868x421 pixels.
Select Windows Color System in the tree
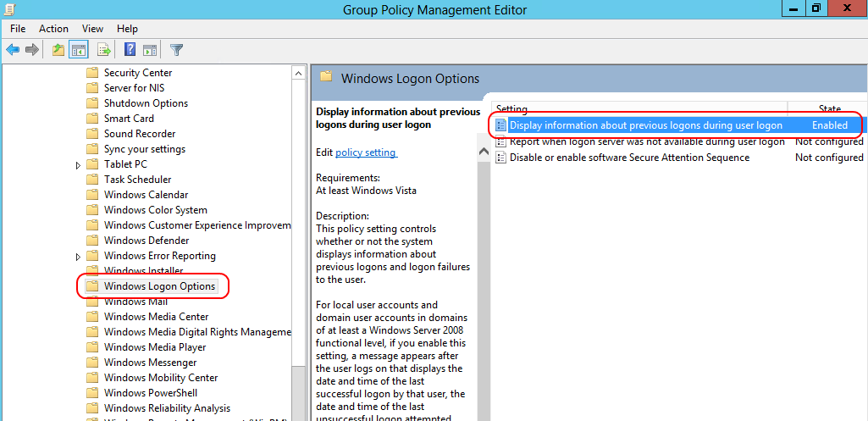(156, 210)
